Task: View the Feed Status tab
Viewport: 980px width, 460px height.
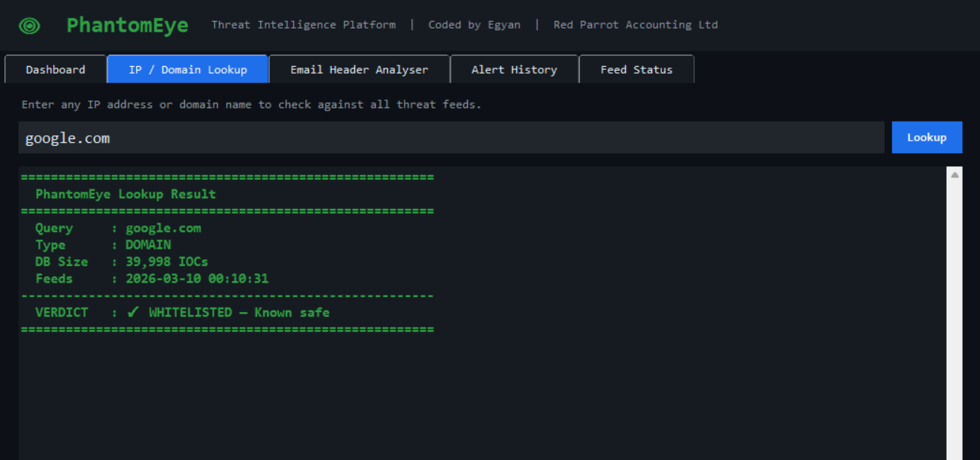Action: (636, 69)
